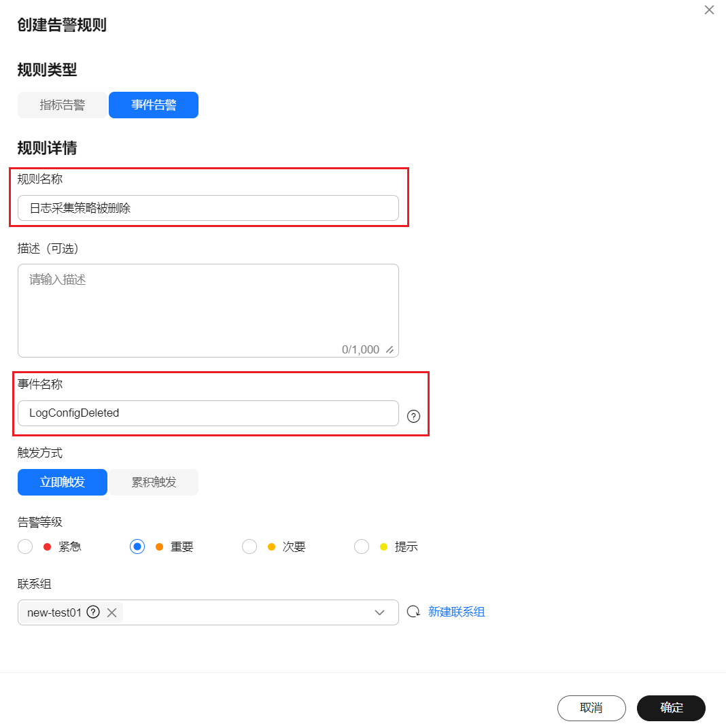Grab the description box resize handle
The width and height of the screenshot is (726, 728).
390,349
